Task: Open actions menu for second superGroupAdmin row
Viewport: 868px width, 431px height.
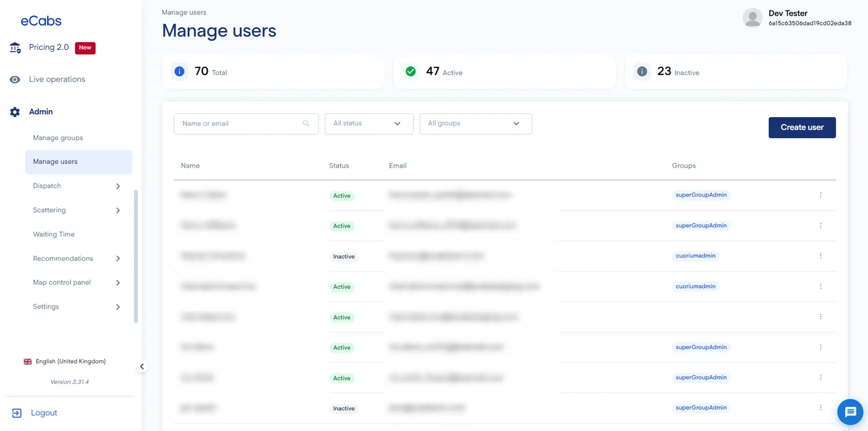Action: [x=820, y=226]
